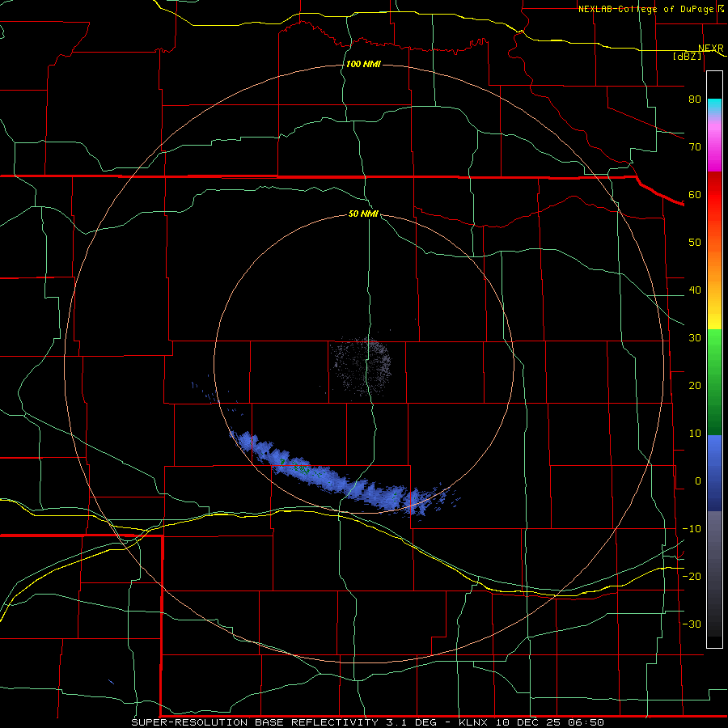This screenshot has width=728, height=728.
Task: Click the [dBZ] unit label
Action: [688, 56]
